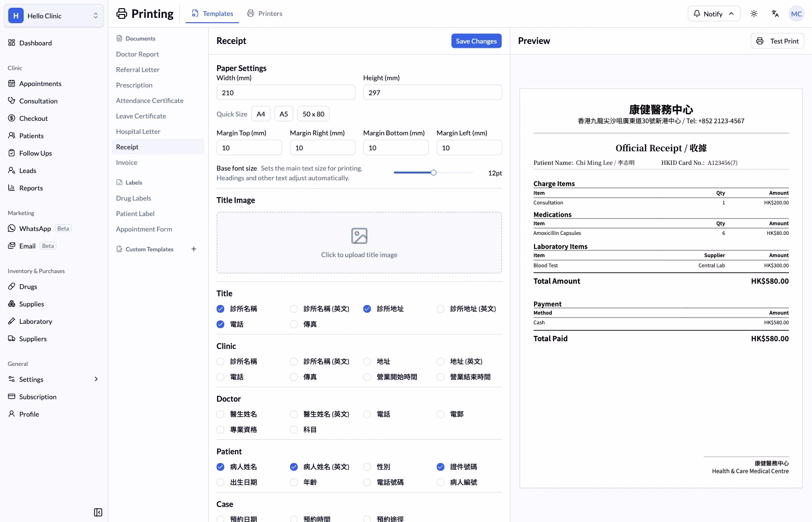812x522 pixels.
Task: Click the base font size slider handle
Action: point(434,173)
